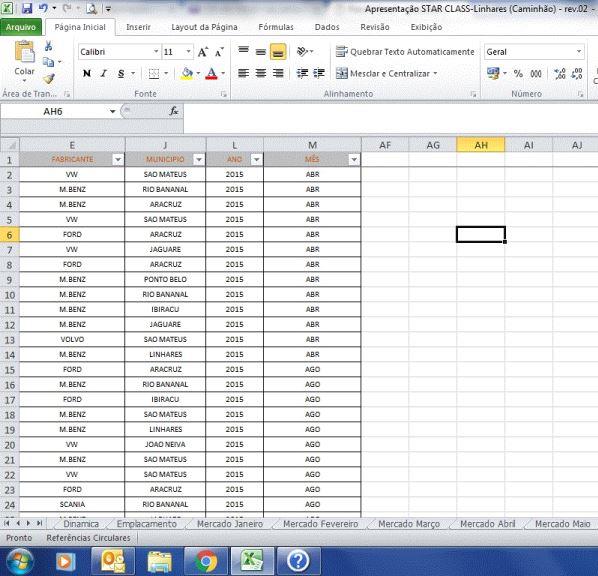Open the Arquivo file tab
This screenshot has width=598, height=576.
tap(21, 27)
